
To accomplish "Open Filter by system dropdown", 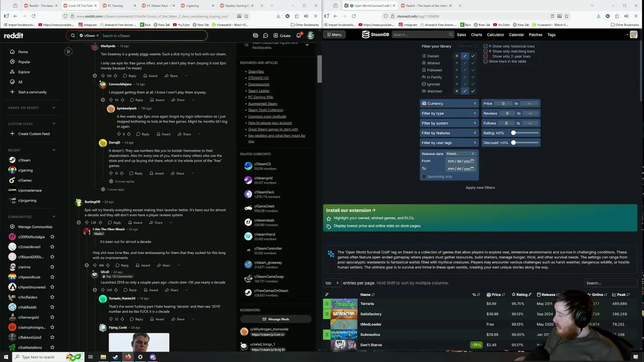I will [x=449, y=123].
